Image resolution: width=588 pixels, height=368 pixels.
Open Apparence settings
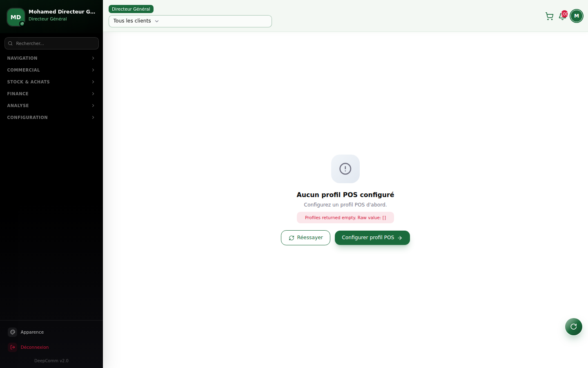(x=51, y=332)
